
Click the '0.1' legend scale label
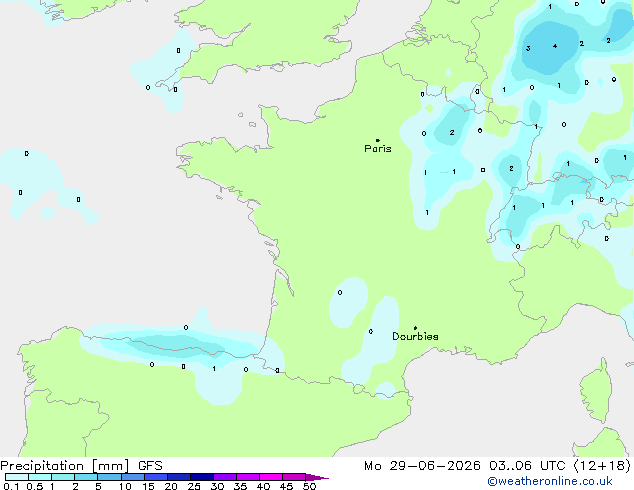coord(11,486)
